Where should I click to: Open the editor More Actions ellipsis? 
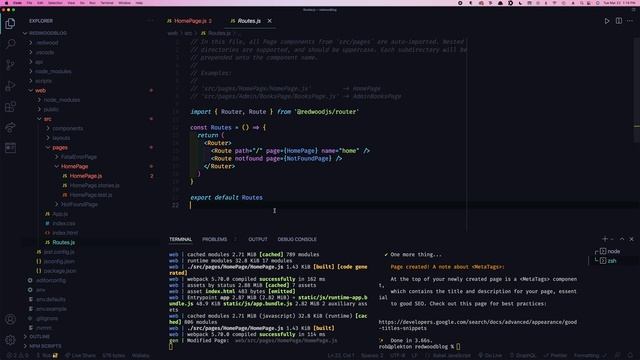tap(630, 21)
